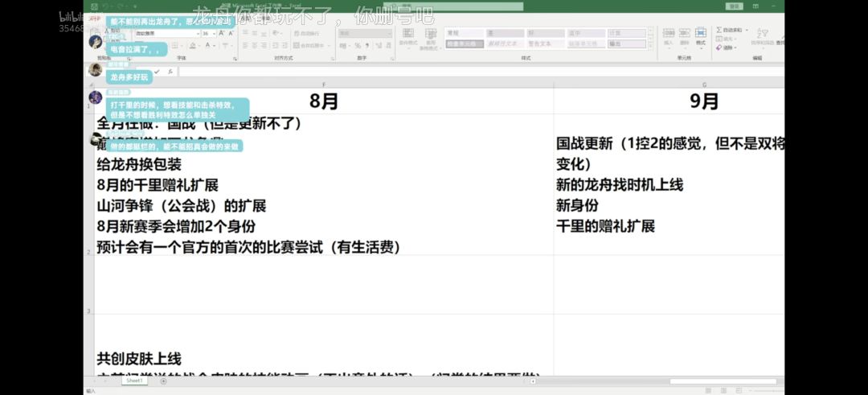Click text '共创皮肤上线'
The height and width of the screenshot is (395, 868).
point(139,359)
